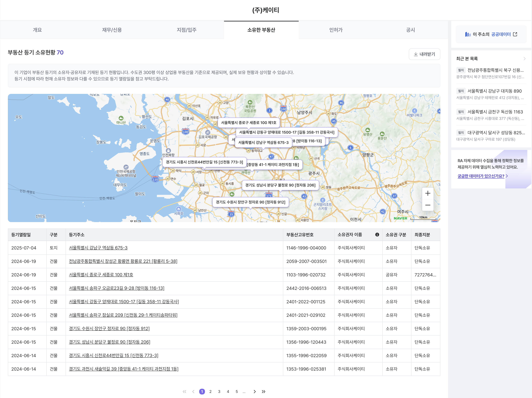
Task: Select page 3 in pagination
Action: (219, 391)
